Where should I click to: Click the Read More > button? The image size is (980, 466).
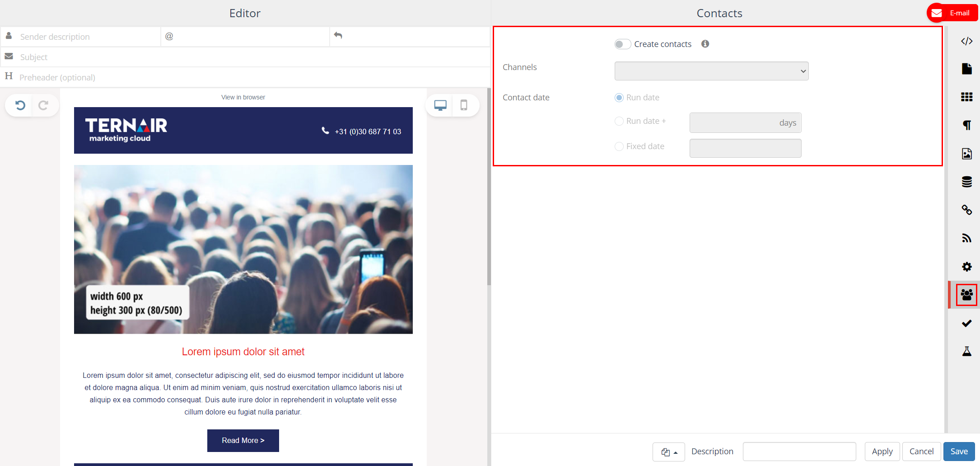click(243, 440)
